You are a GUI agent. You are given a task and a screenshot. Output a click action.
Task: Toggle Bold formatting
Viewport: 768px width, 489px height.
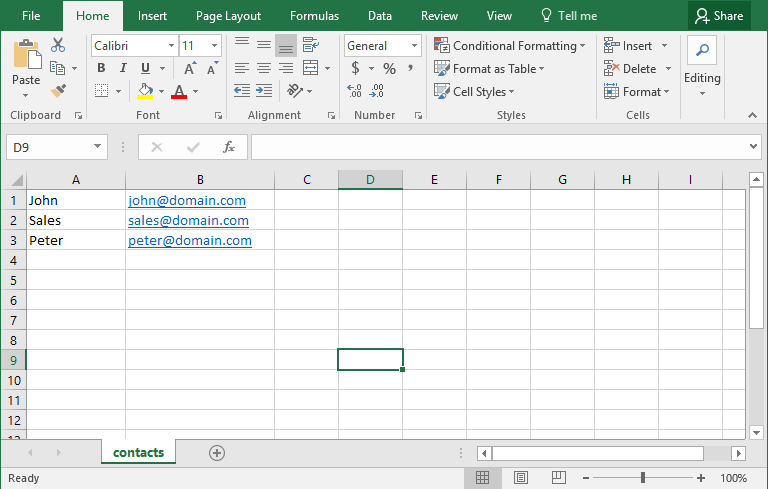click(101, 68)
